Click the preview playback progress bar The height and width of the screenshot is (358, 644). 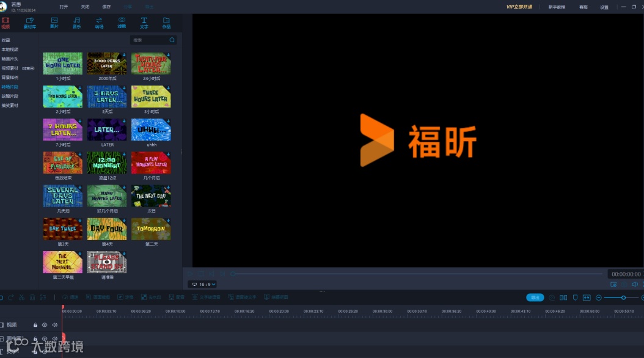click(417, 274)
